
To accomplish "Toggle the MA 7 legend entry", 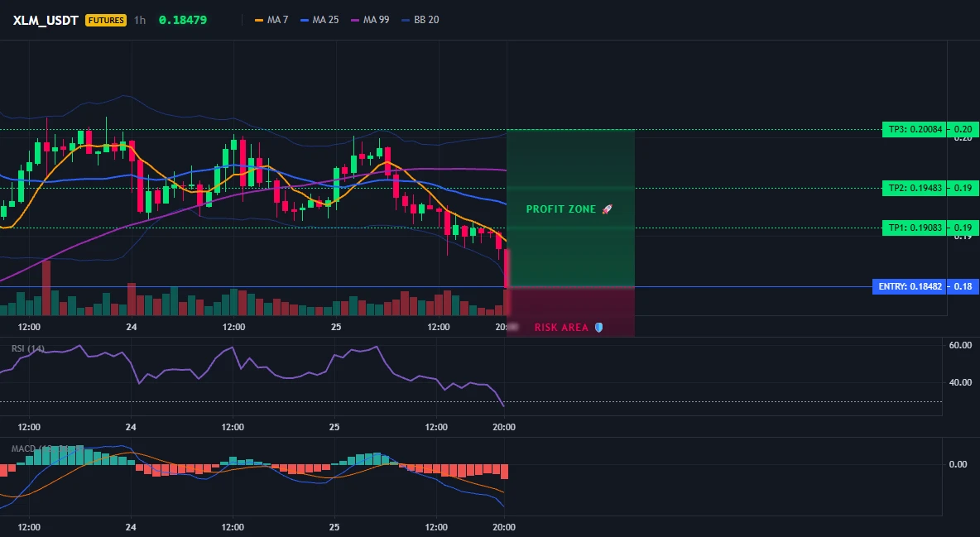I will point(271,20).
